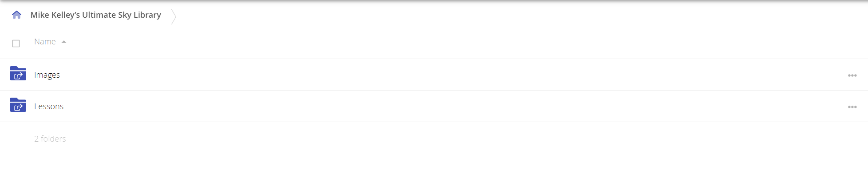Select the Lessons row by its empty area
868x178 pixels.
coord(444,106)
